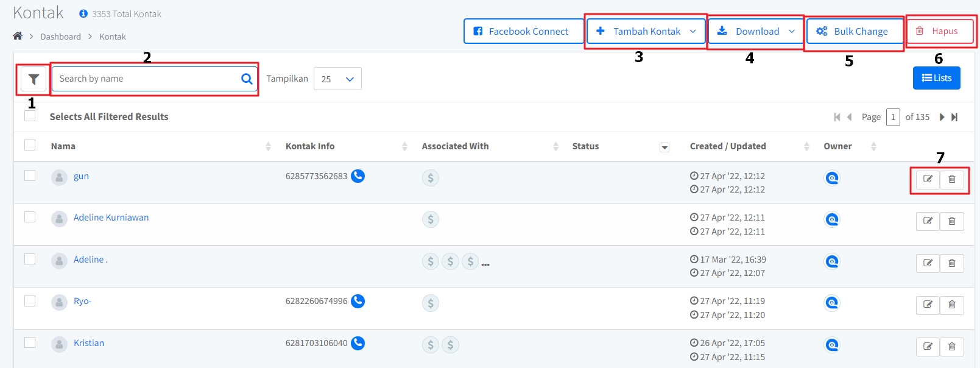The image size is (980, 368).
Task: Select the gun row checkbox
Action: (30, 175)
